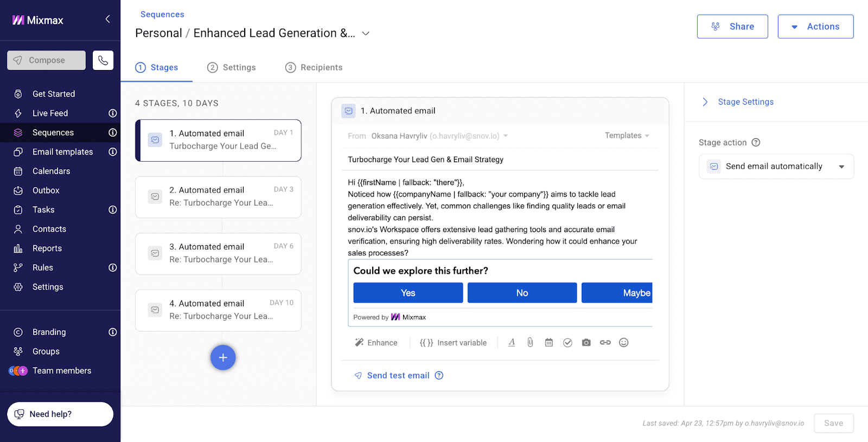Viewport: 868px width, 442px height.
Task: Expand the sequence name dropdown chevron
Action: [x=366, y=34]
